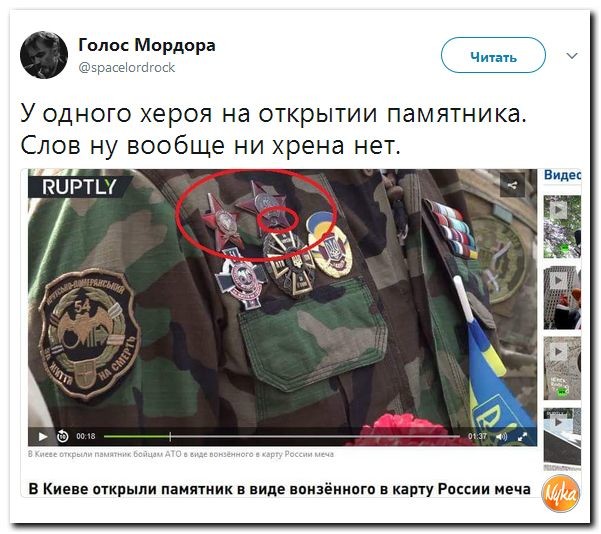601x534 pixels.
Task: Click the RUPTLY logo in video
Action: pyautogui.click(x=79, y=187)
